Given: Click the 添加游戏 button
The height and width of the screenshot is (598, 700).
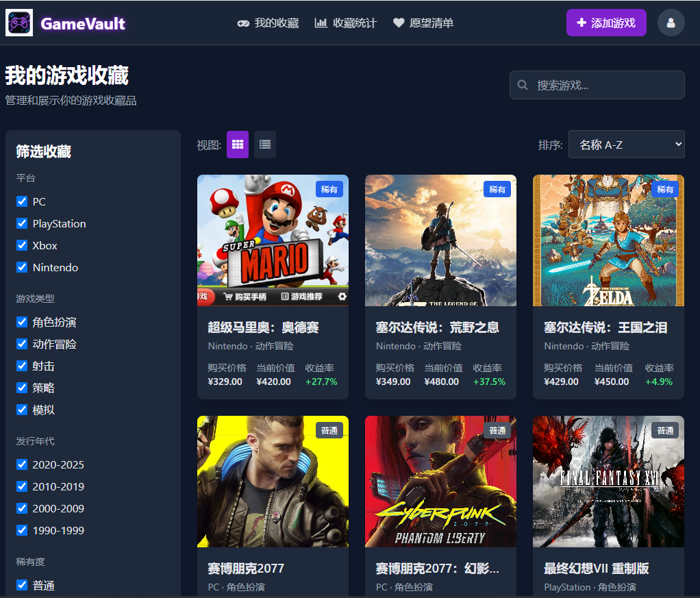Looking at the screenshot, I should click(x=606, y=23).
